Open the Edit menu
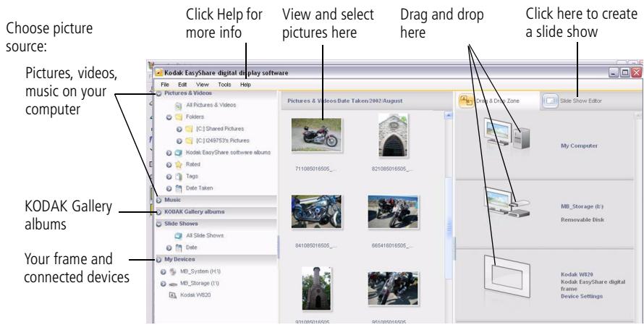Viewport: 644px width, 325px height. (182, 85)
